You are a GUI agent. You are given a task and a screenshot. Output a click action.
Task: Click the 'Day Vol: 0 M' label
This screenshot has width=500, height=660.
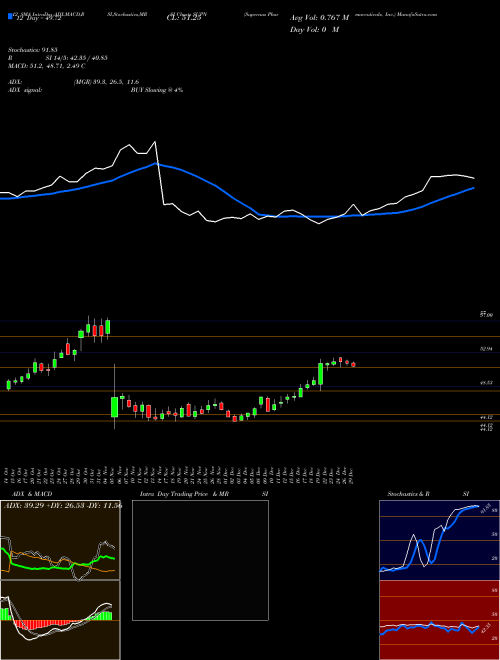pyautogui.click(x=314, y=30)
